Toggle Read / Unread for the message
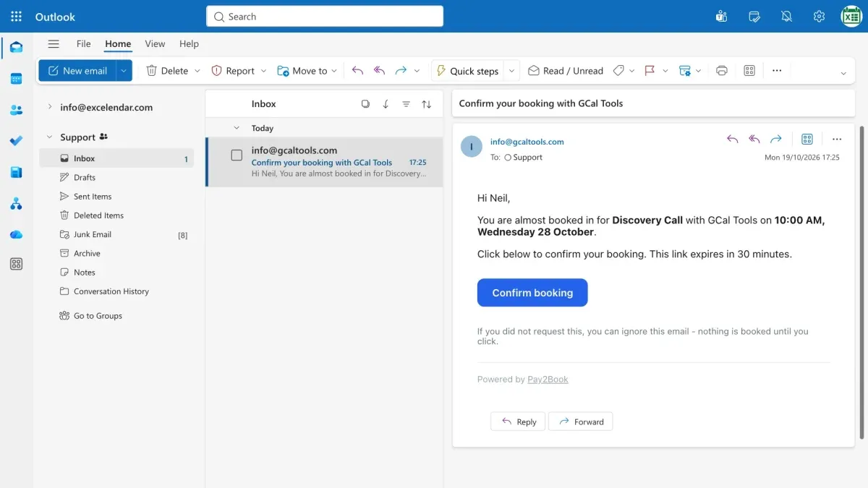The image size is (868, 488). (565, 71)
